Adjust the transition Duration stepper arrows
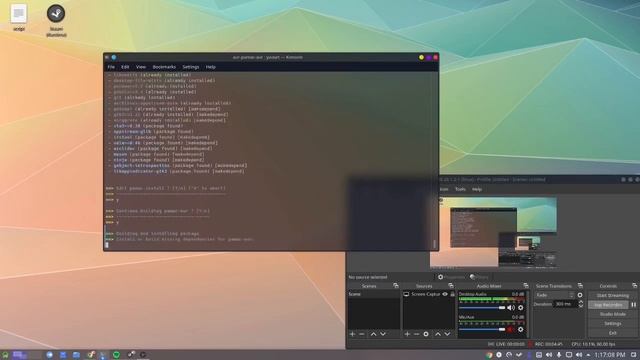This screenshot has height=360, width=640. pyautogui.click(x=581, y=304)
